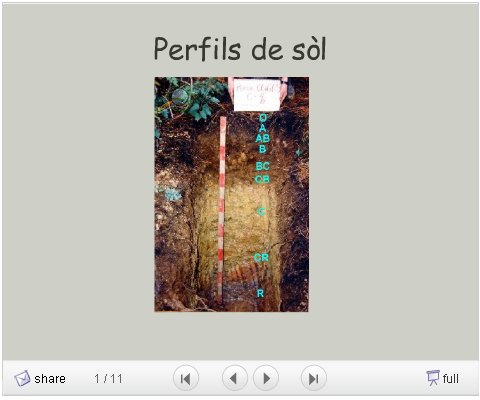
Task: Select the O horizon label
Action: 263,118
